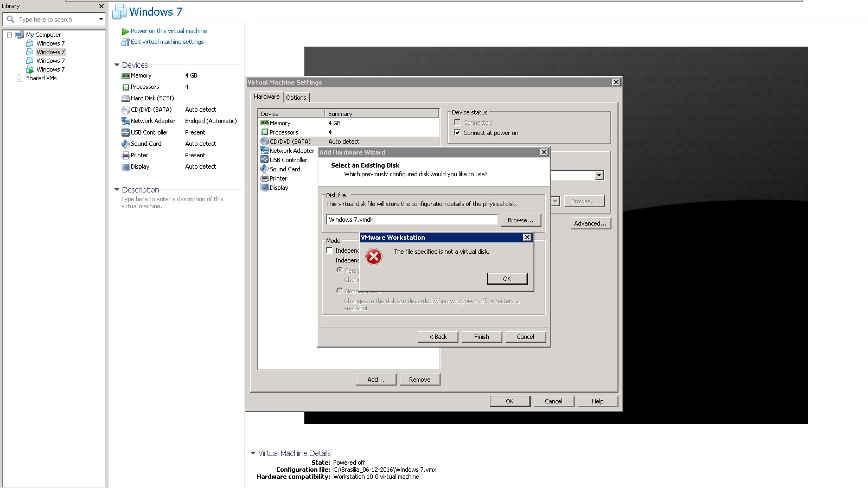
Task: Click Sound Card icon in Devices summary
Action: (126, 144)
